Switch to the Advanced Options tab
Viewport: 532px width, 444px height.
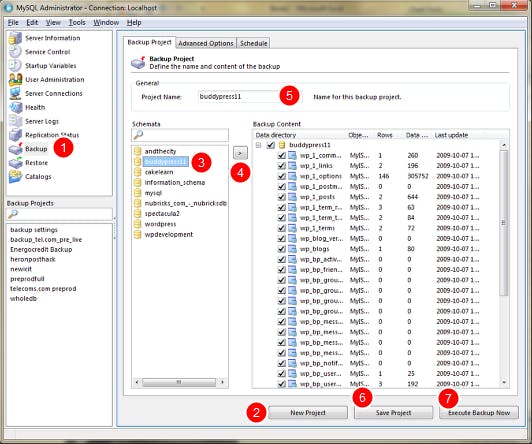[x=206, y=43]
